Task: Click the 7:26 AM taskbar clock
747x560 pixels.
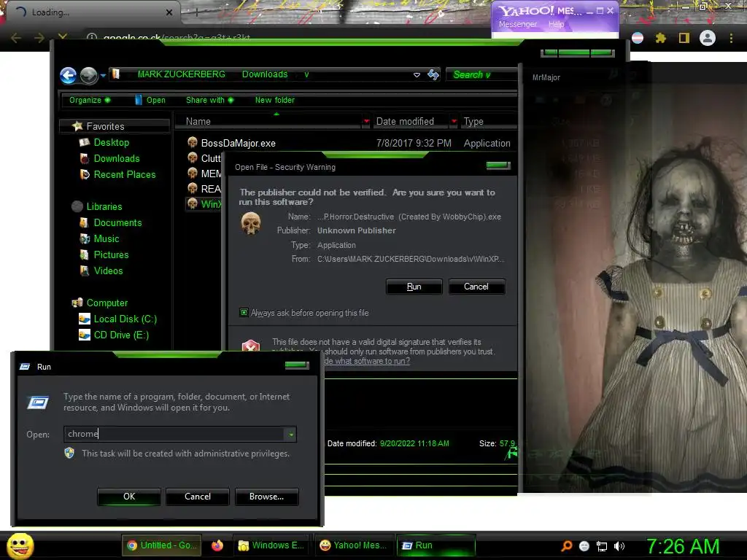Action: [x=683, y=547]
